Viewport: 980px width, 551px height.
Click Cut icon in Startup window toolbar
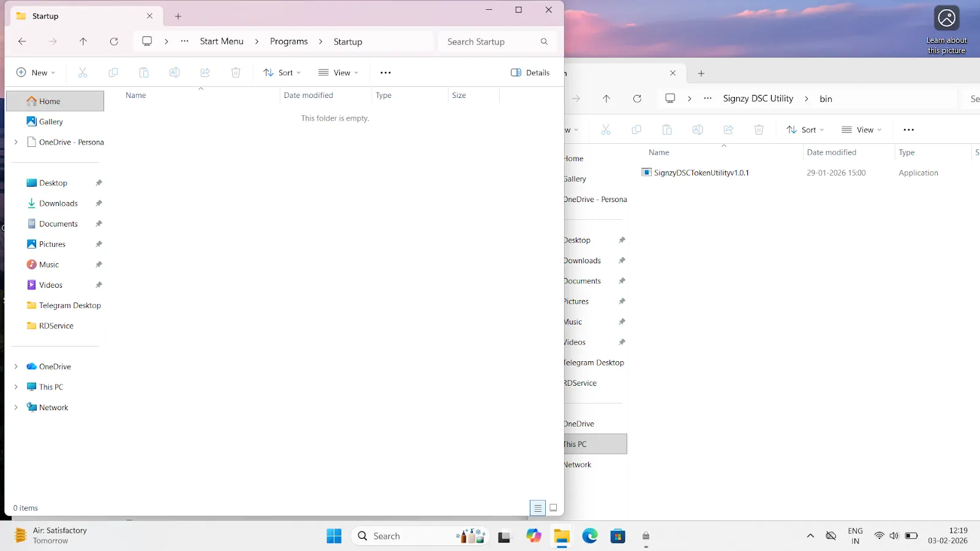point(83,73)
